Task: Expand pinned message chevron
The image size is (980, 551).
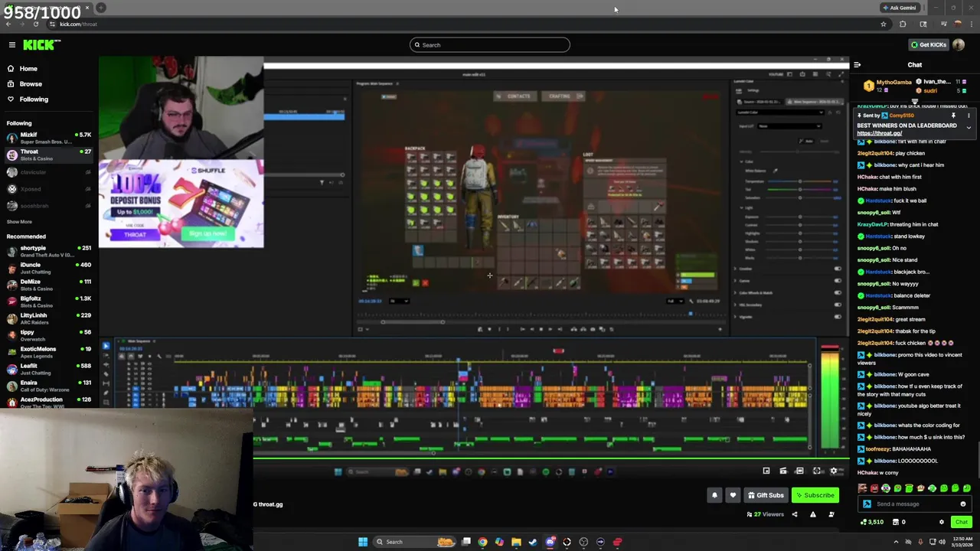Action: pyautogui.click(x=969, y=127)
